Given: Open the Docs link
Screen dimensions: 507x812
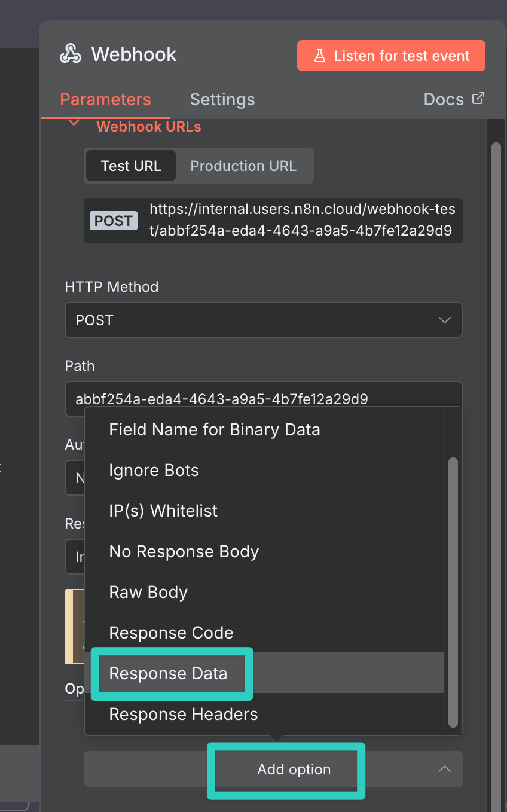Looking at the screenshot, I should pyautogui.click(x=444, y=99).
